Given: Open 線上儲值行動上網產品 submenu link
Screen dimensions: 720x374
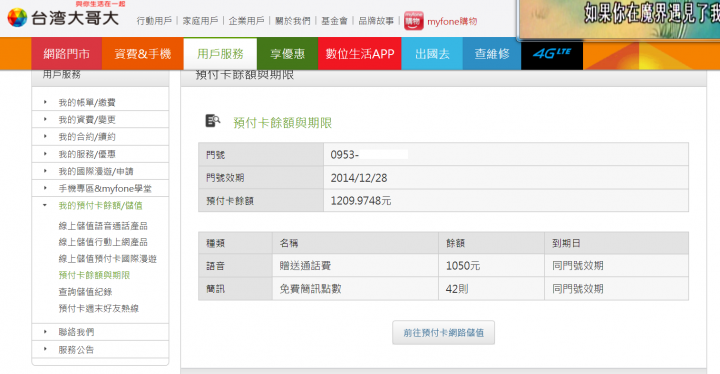Looking at the screenshot, I should point(103,242).
